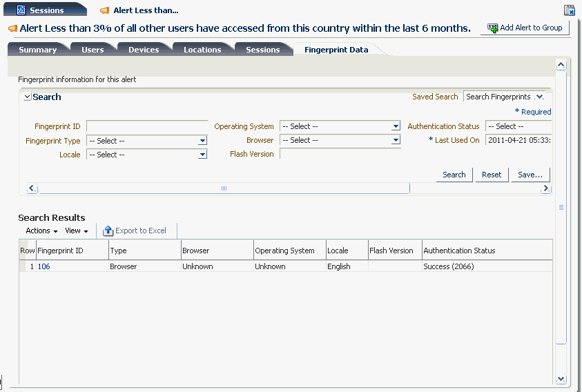Click Export to Excel
The width and height of the screenshot is (582, 392).
pos(135,231)
